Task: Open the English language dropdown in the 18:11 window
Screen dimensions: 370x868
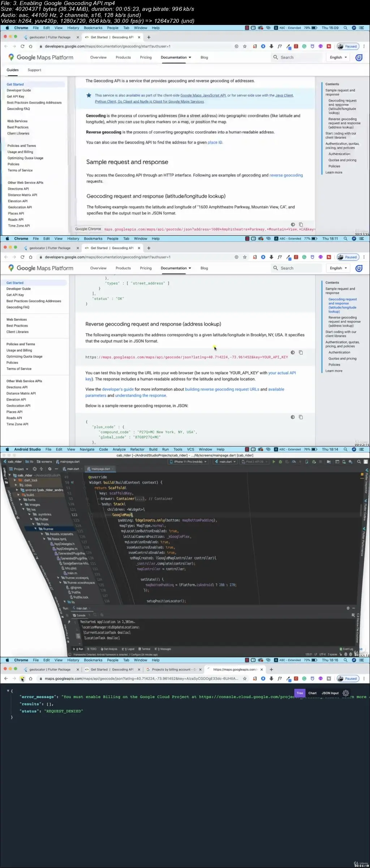Action: 338,268
